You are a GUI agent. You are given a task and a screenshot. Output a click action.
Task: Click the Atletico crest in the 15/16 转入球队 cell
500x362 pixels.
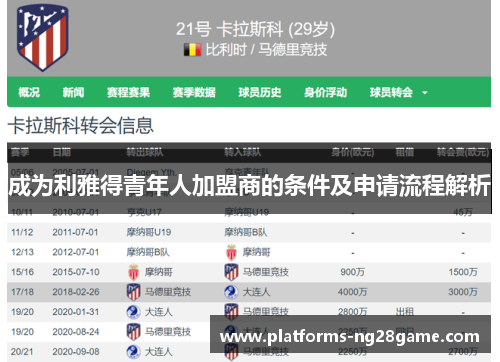(x=231, y=272)
